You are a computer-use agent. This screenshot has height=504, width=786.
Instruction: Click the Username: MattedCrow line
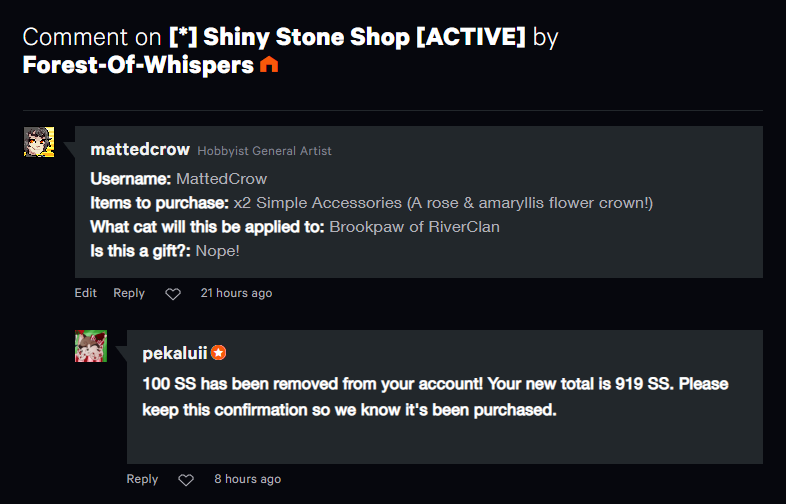click(178, 179)
